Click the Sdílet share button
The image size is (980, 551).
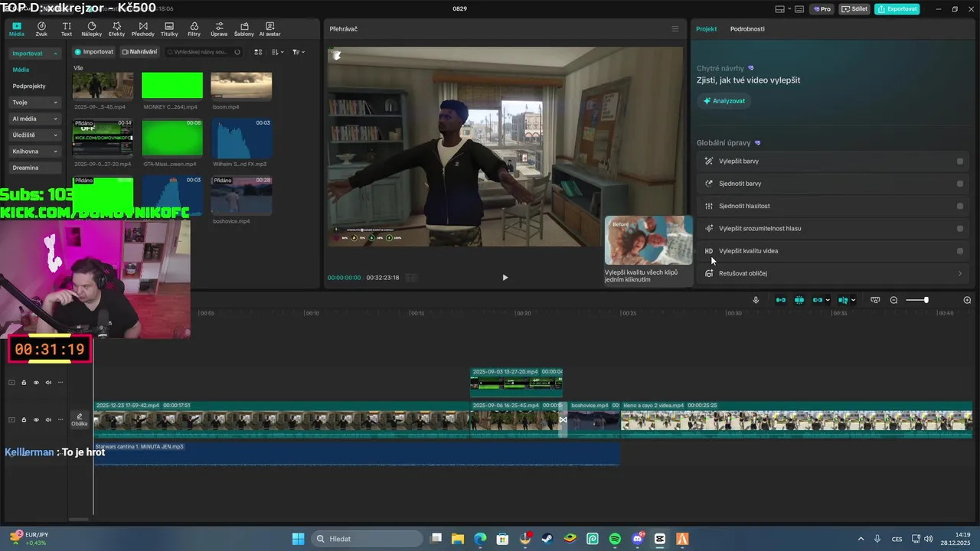coord(854,9)
